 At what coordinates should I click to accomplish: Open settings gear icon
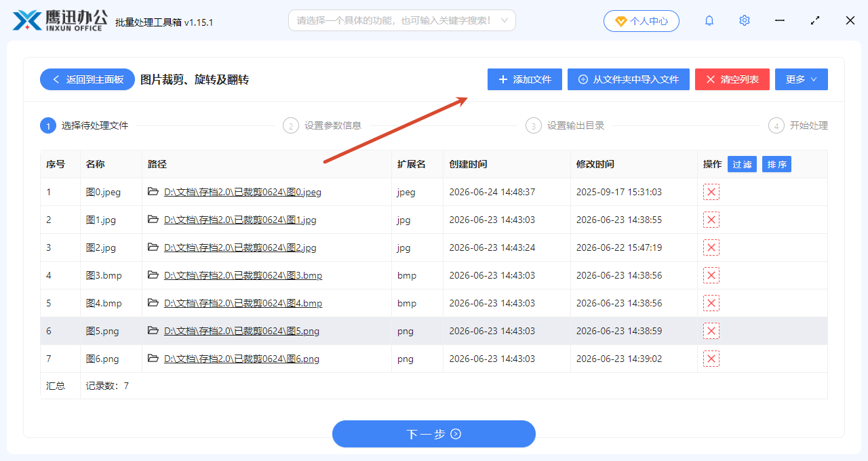[745, 21]
